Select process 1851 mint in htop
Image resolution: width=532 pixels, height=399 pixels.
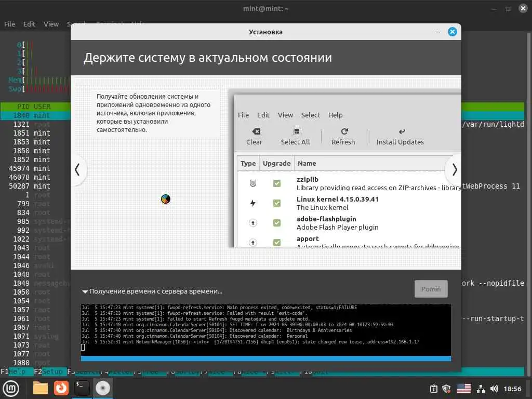[x=35, y=133]
